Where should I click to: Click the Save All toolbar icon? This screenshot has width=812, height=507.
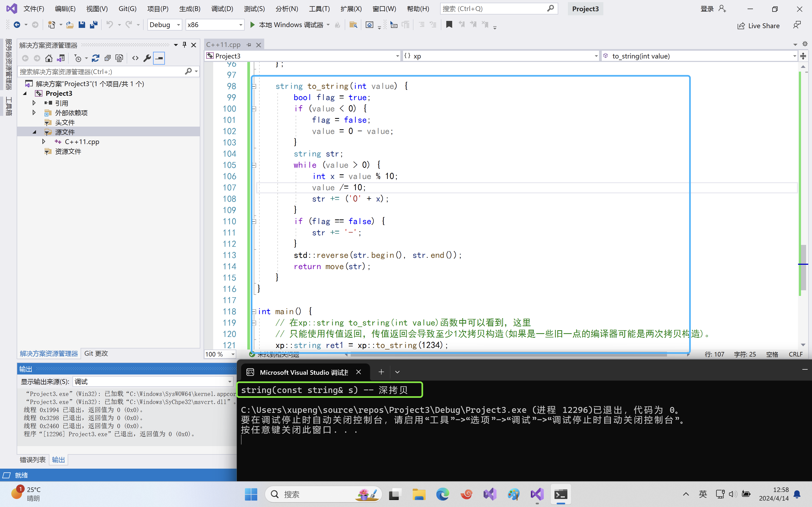tap(94, 24)
